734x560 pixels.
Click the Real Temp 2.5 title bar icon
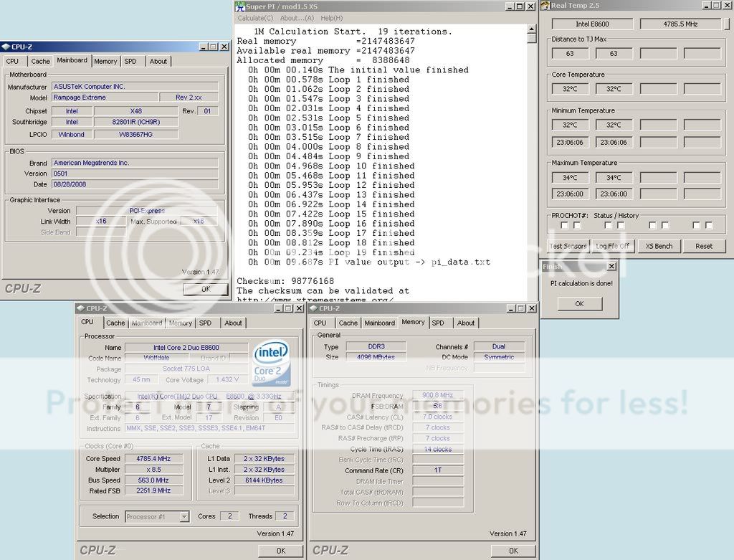pyautogui.click(x=545, y=6)
